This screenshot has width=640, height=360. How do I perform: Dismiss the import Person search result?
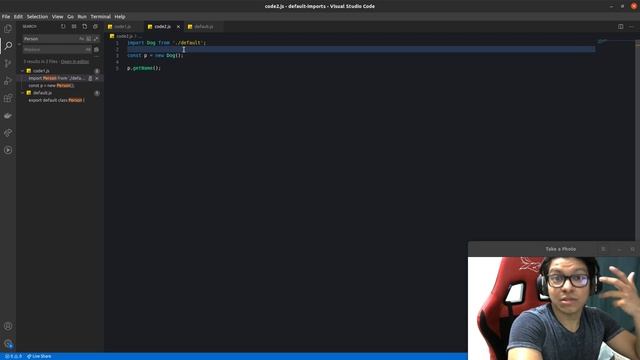pos(97,78)
